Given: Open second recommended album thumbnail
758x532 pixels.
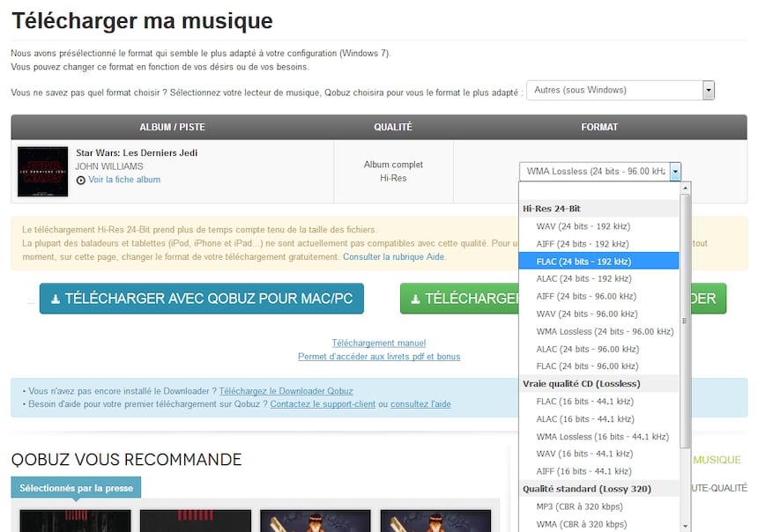Looking at the screenshot, I should pos(196,521).
